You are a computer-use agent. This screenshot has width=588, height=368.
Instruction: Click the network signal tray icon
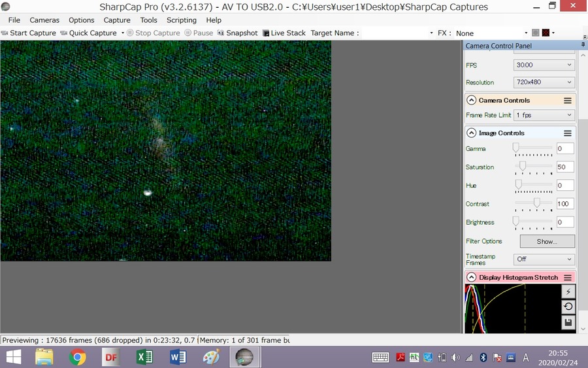tap(469, 358)
